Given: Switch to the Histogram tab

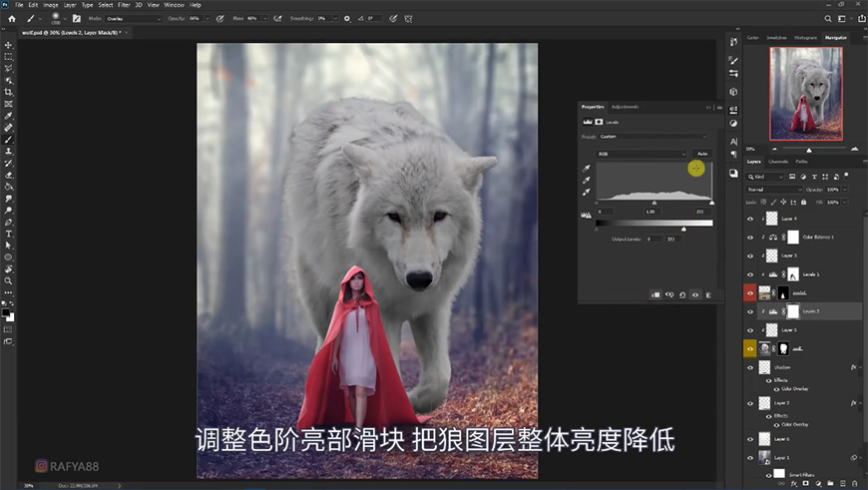Looking at the screenshot, I should (x=805, y=38).
